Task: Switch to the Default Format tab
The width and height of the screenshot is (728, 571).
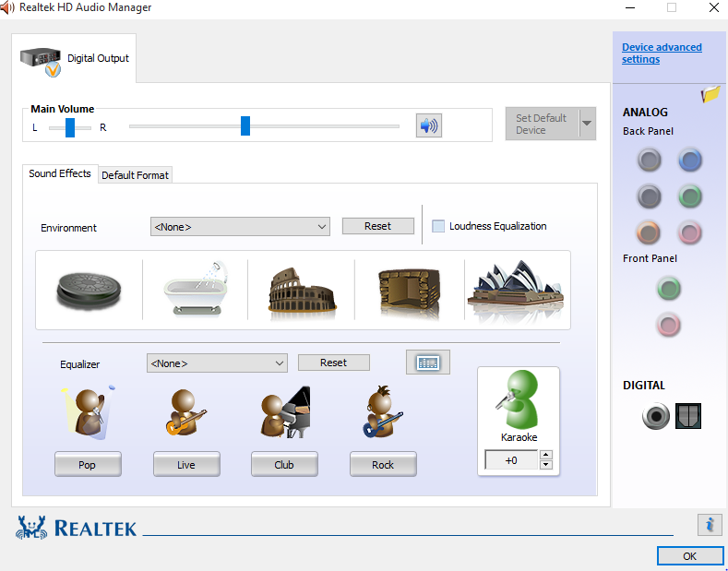Action: [135, 175]
